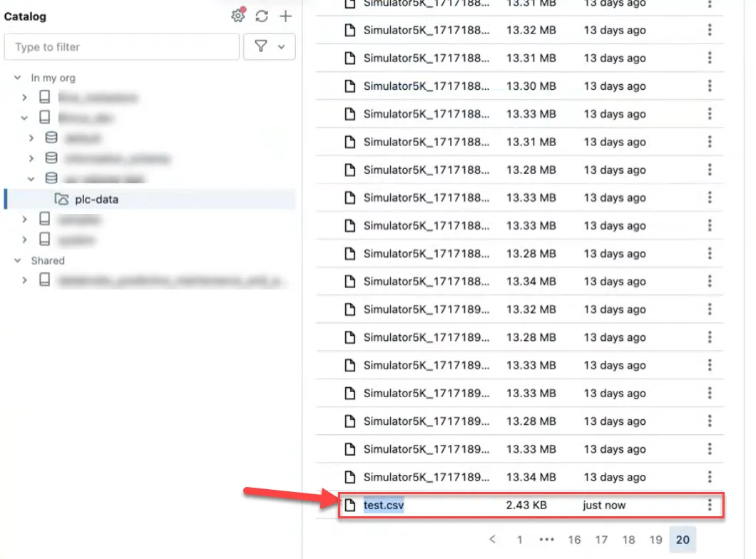The image size is (756, 559).
Task: Open kebab menu for Simulator5K_1717188 13.32 MB file
Action: tap(709, 30)
